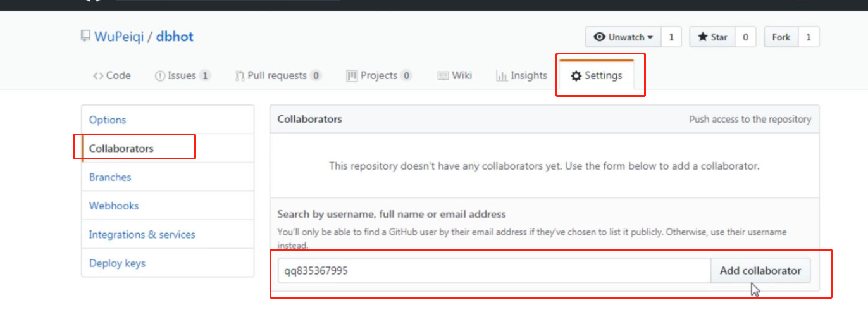The height and width of the screenshot is (324, 868).
Task: Open the Deploy keys settings
Action: [x=117, y=263]
